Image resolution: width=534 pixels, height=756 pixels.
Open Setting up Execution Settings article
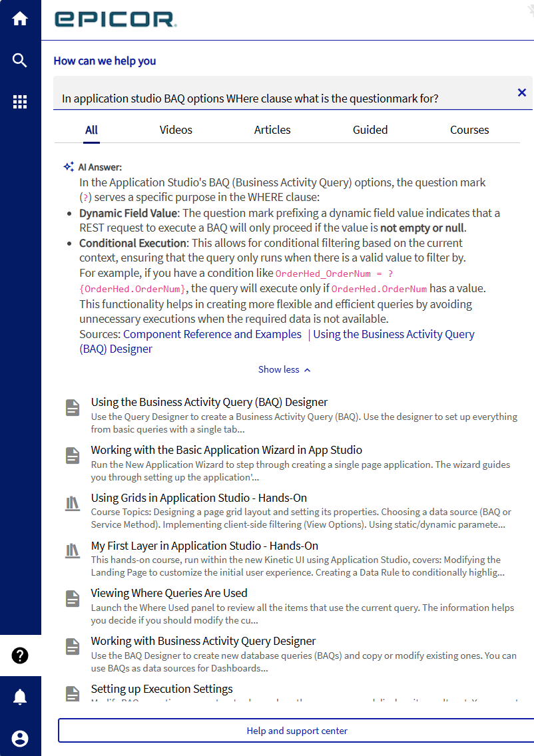point(162,689)
